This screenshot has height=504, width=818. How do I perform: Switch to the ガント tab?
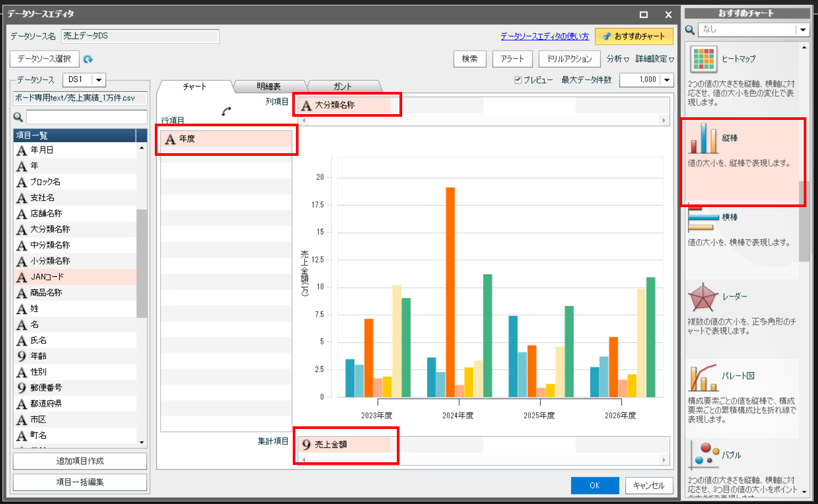click(x=342, y=86)
